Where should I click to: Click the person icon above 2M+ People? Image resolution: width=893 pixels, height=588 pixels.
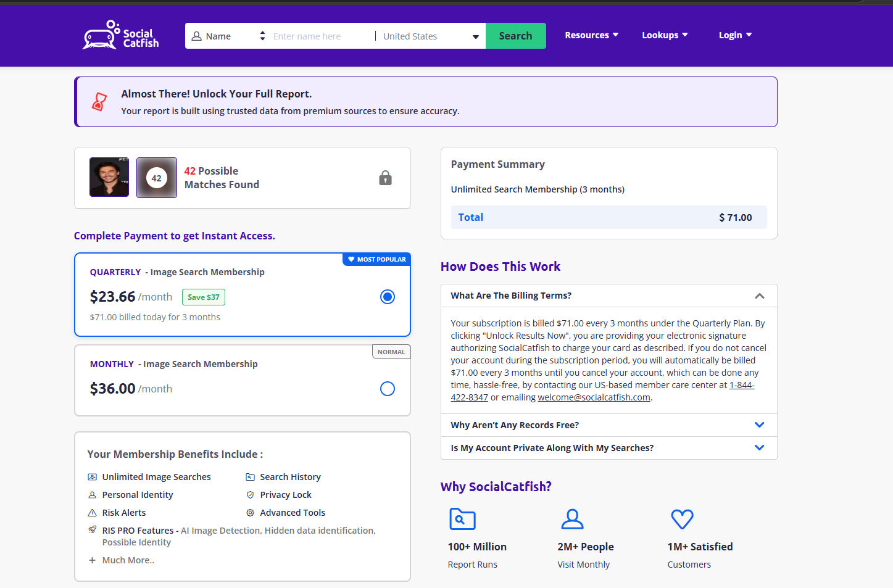pos(572,519)
